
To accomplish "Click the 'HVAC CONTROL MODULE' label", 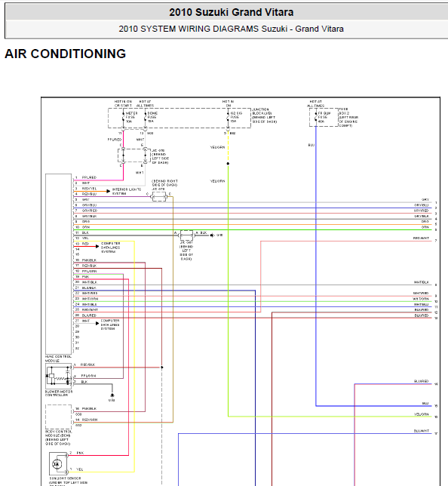I will (58, 358).
